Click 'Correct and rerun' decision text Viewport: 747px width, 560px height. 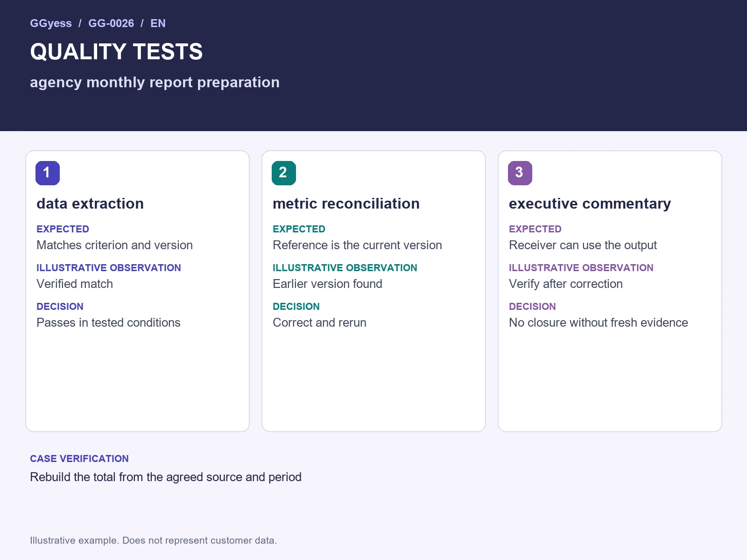click(319, 322)
